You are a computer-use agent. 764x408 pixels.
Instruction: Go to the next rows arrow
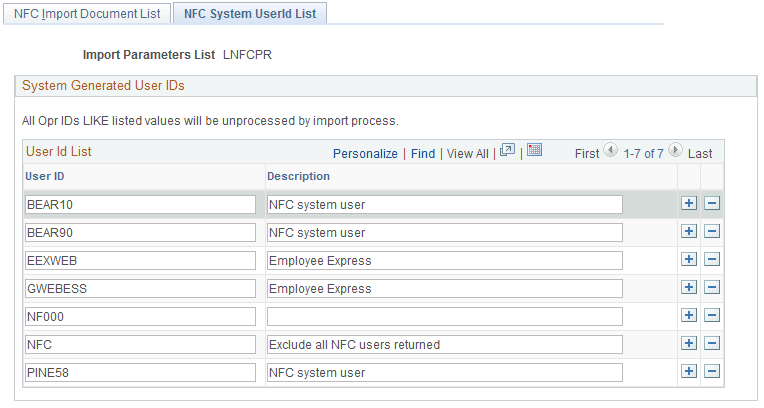[x=675, y=152]
